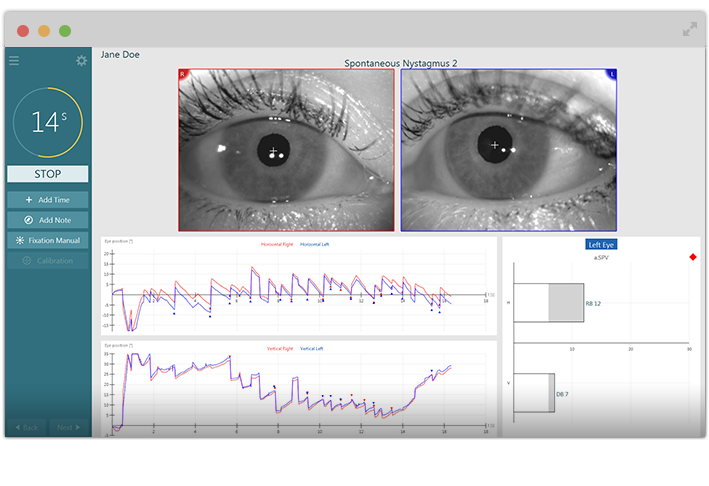
Task: Click the Fixation Manual sun icon
Action: point(20,240)
